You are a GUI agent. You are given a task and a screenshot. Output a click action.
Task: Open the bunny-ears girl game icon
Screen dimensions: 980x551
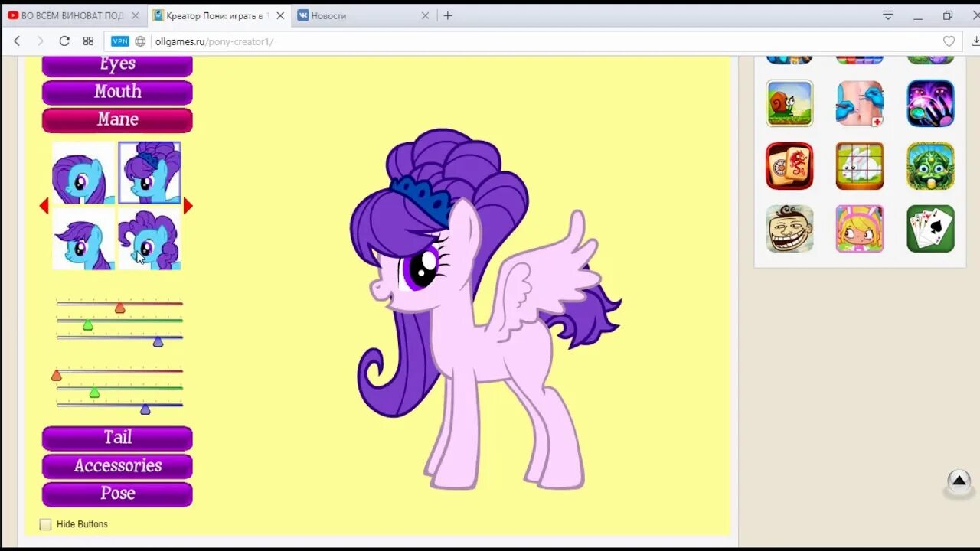[860, 229]
